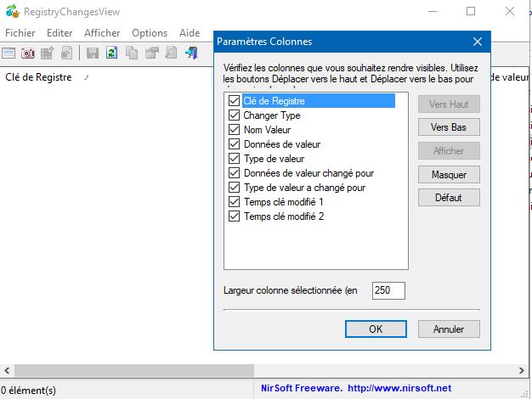Viewport: 532px width, 399px height.
Task: Maximize the RegistryChangesView window
Action: coord(471,12)
